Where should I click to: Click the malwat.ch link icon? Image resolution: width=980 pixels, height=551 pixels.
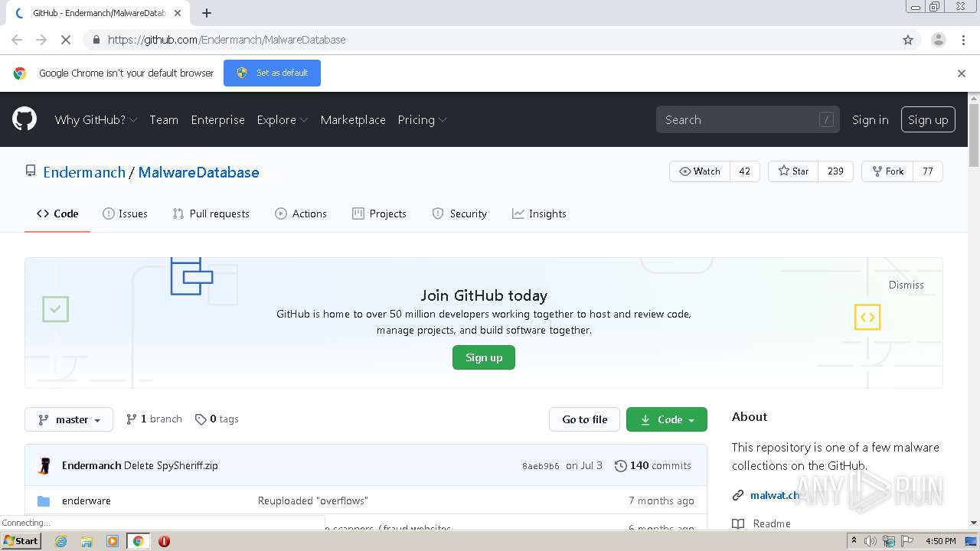[x=738, y=495]
